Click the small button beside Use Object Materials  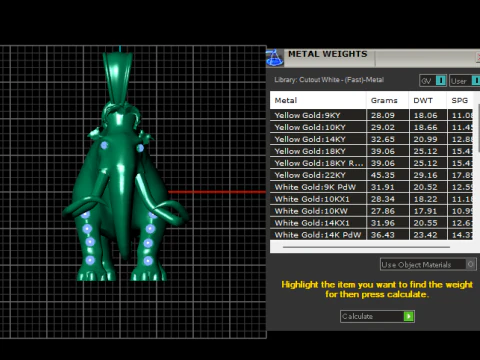471,264
